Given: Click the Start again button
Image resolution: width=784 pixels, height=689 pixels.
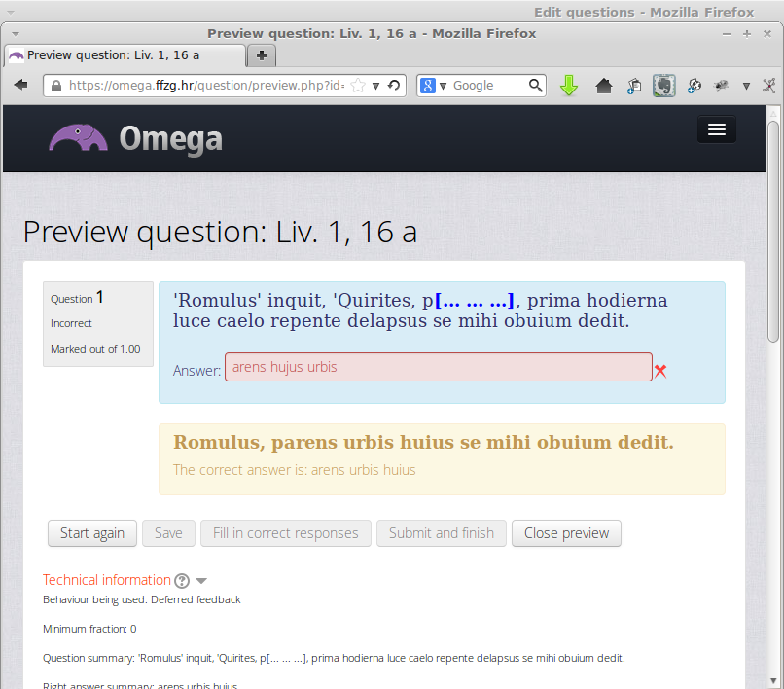Looking at the screenshot, I should tap(92, 533).
